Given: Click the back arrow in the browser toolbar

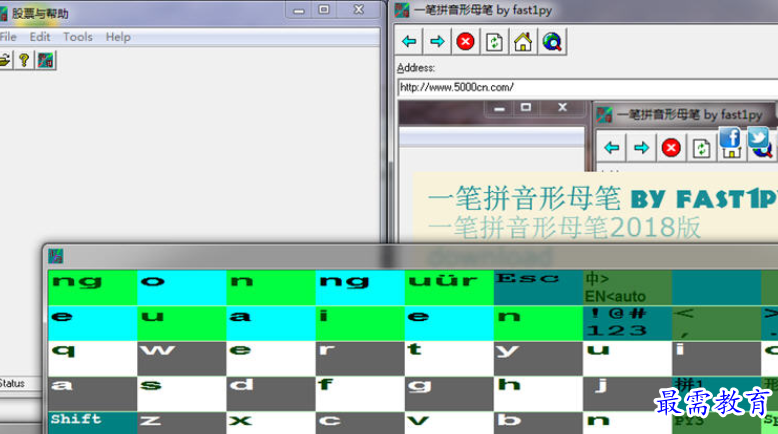Looking at the screenshot, I should pos(409,42).
